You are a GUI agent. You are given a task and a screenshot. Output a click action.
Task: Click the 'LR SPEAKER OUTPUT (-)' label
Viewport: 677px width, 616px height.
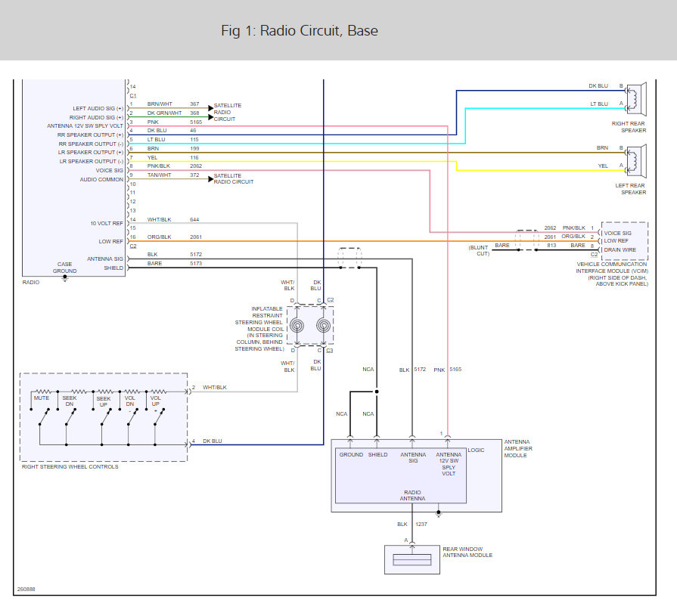(91, 161)
